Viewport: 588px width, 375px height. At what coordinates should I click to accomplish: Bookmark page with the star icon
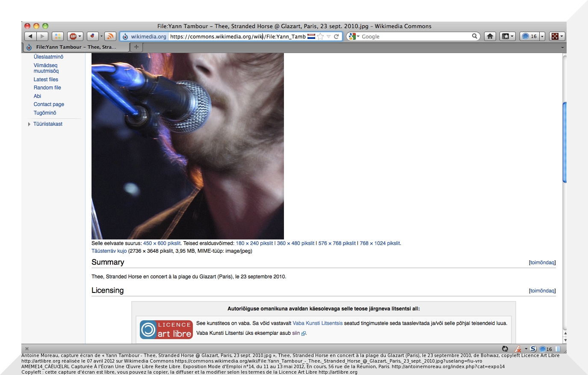point(320,36)
